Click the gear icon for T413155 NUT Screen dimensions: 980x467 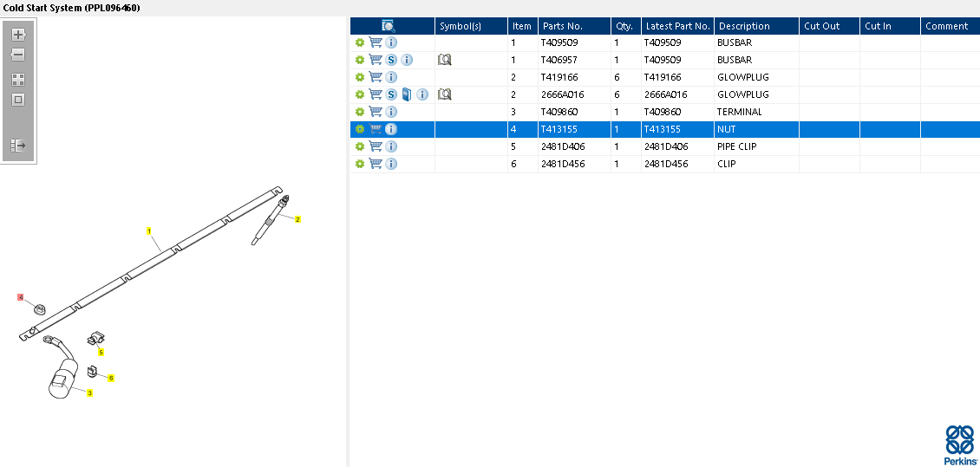point(359,129)
